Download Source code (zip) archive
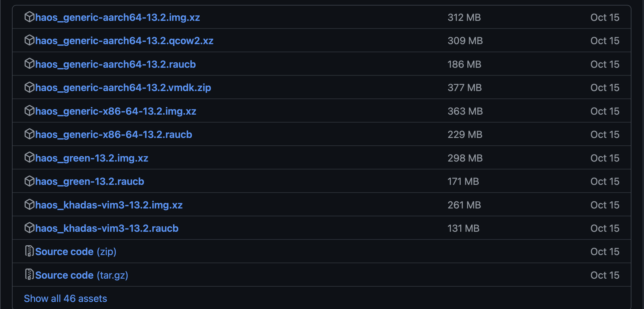This screenshot has width=644, height=309. [x=76, y=252]
